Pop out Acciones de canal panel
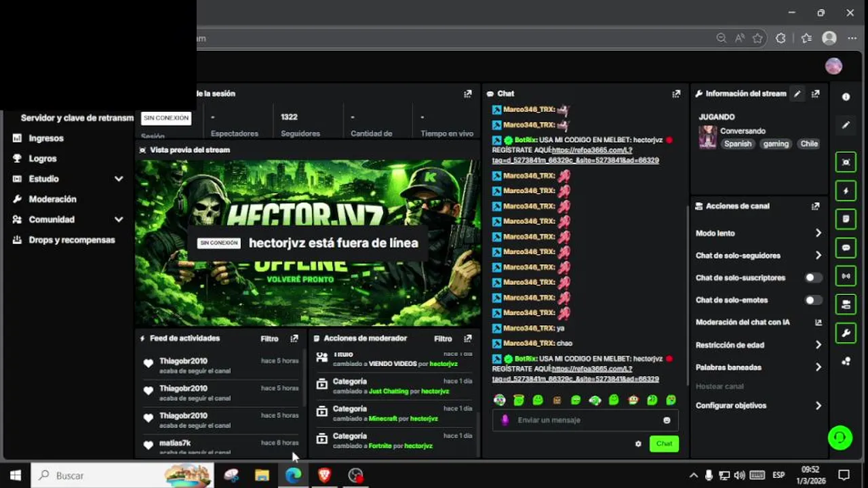 (816, 206)
